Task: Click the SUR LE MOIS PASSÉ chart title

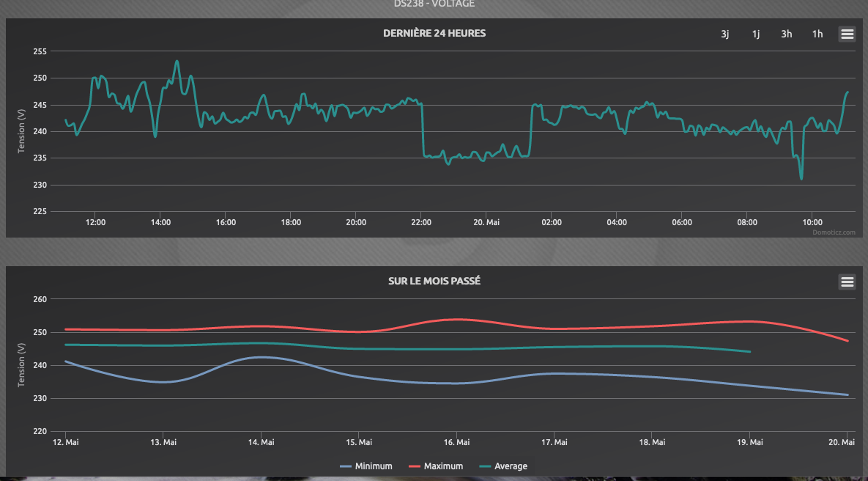Action: [434, 281]
